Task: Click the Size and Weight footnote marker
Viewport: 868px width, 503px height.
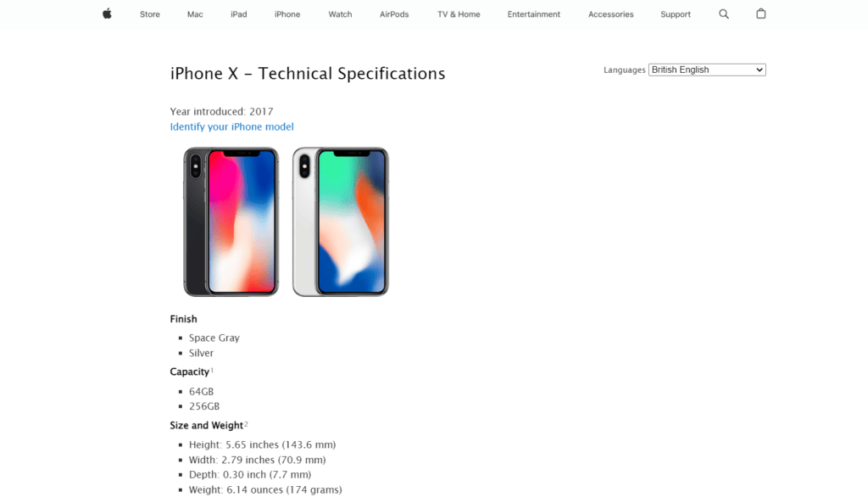Action: [246, 422]
